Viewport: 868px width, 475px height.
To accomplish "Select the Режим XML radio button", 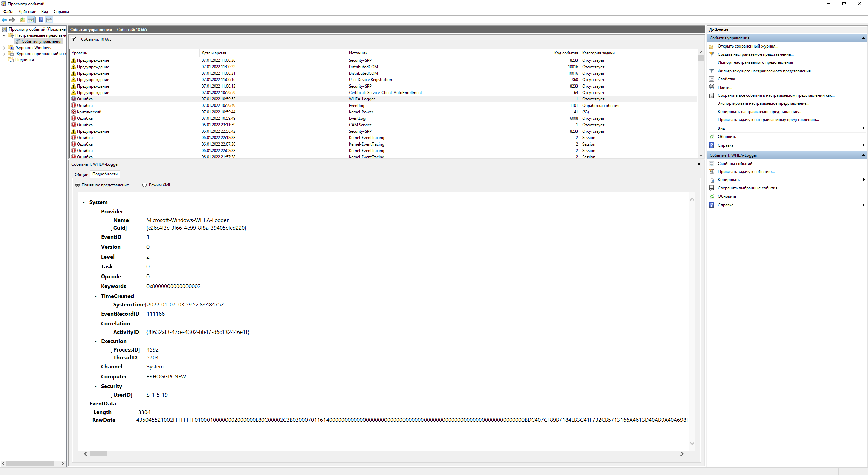I will point(145,185).
